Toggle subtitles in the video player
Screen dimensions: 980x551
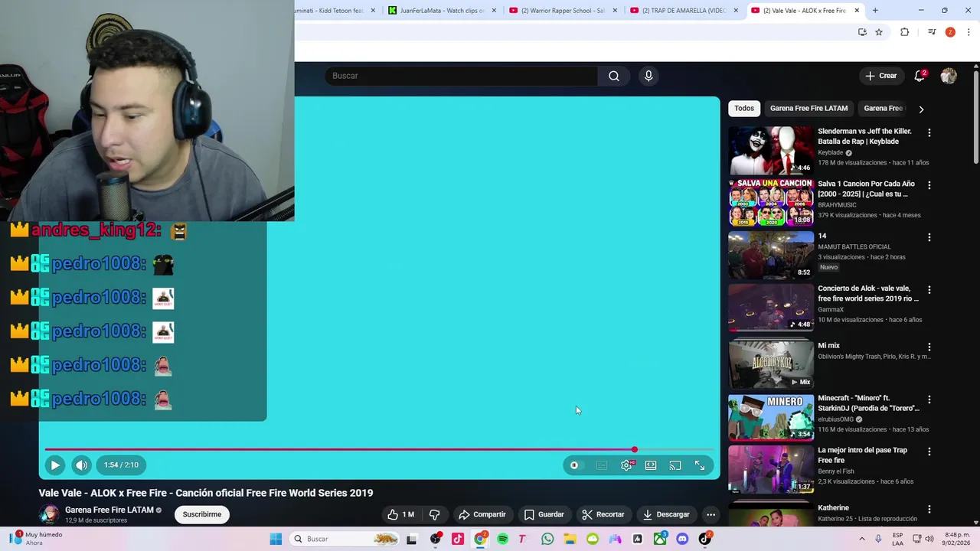click(602, 465)
